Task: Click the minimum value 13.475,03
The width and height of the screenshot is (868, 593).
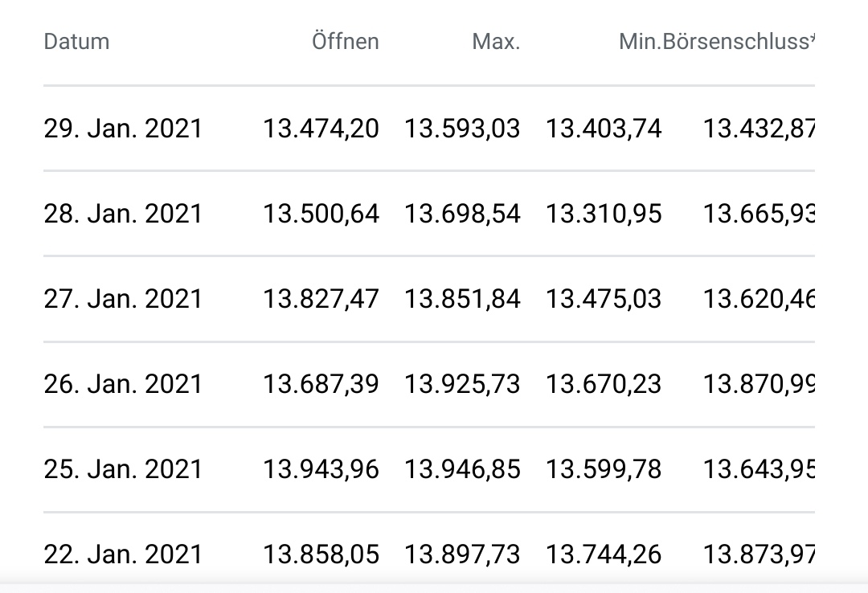Action: tap(604, 299)
